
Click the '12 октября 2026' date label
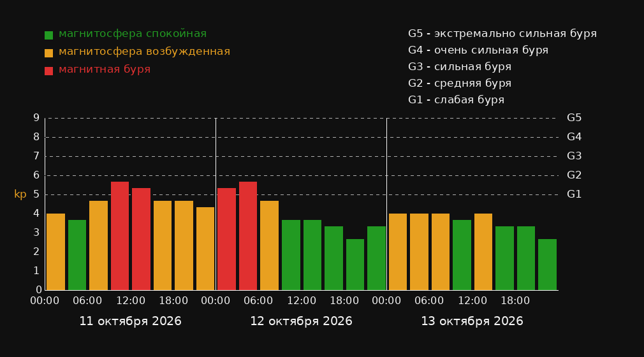tap(301, 321)
